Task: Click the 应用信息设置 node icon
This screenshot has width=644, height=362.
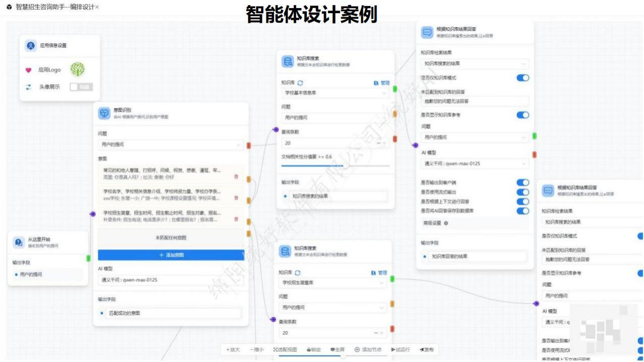Action: point(31,45)
